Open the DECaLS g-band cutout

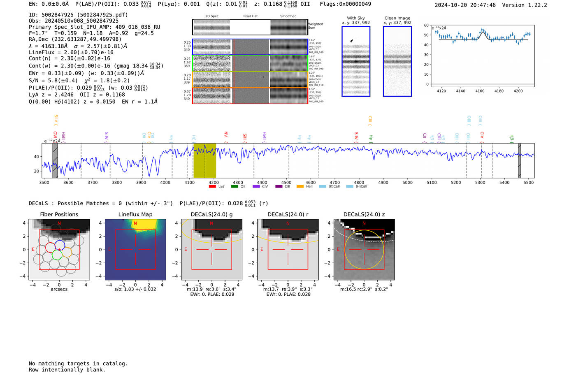[211, 249]
